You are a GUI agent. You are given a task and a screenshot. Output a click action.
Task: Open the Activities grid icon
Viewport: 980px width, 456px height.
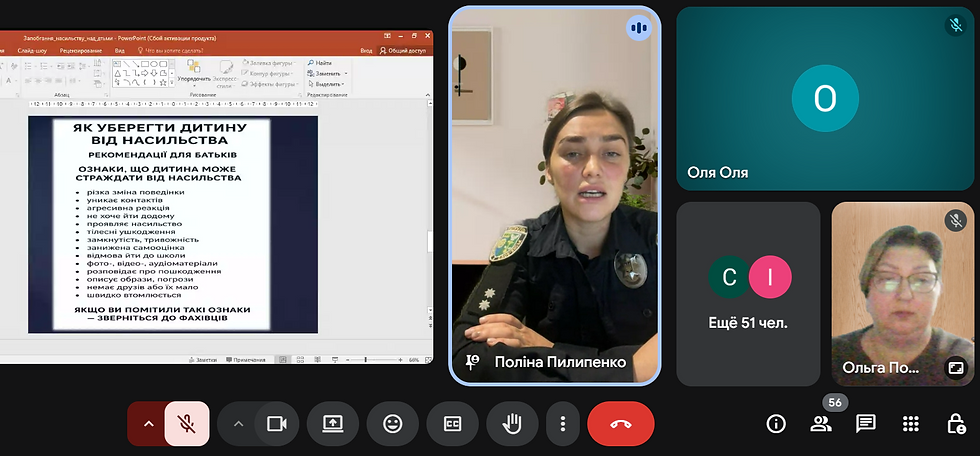point(911,424)
